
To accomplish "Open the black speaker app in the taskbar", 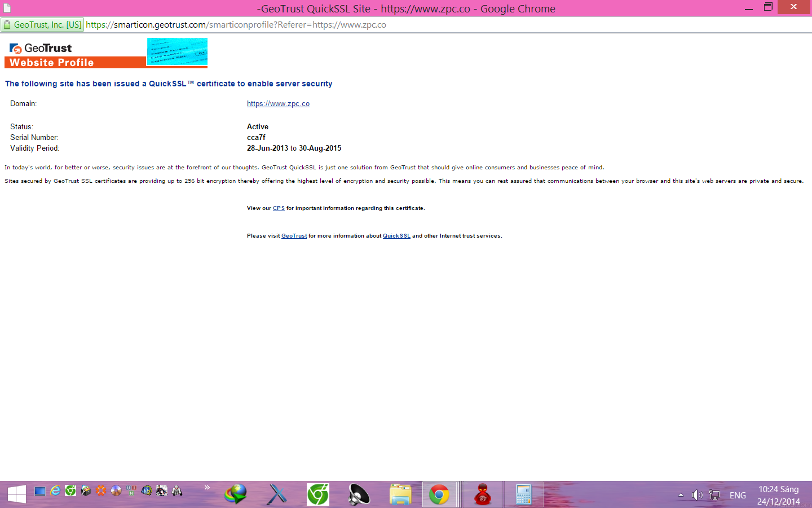I will (359, 494).
